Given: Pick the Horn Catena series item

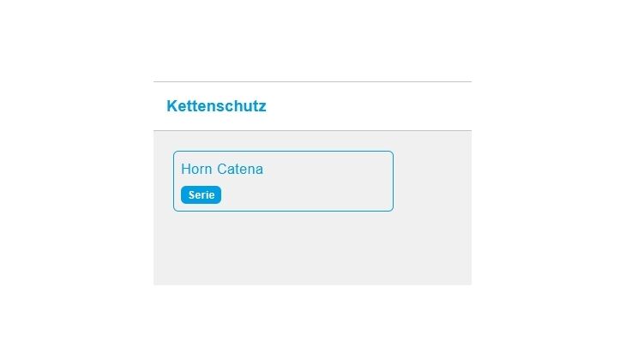Looking at the screenshot, I should coord(283,181).
